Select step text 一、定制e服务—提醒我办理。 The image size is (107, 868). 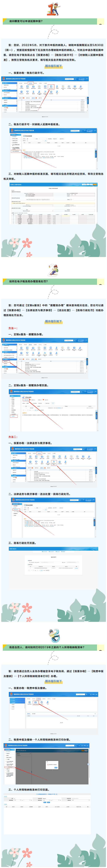pyautogui.click(x=26, y=334)
